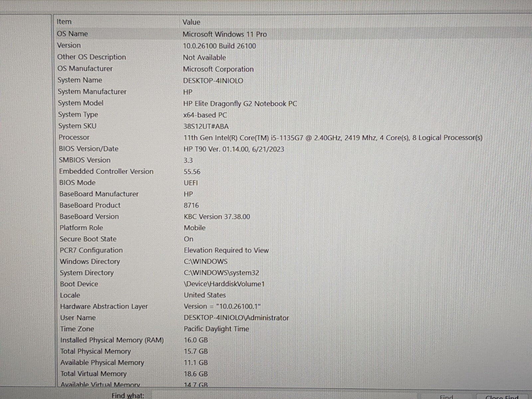Click the grayed-out Find button
The width and height of the screenshot is (532, 399).
coord(446,397)
